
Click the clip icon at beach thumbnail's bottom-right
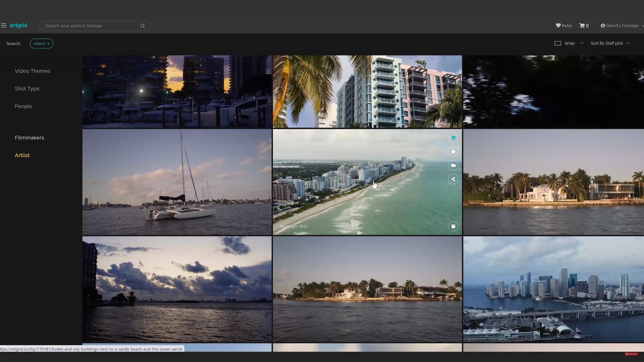coord(453,226)
